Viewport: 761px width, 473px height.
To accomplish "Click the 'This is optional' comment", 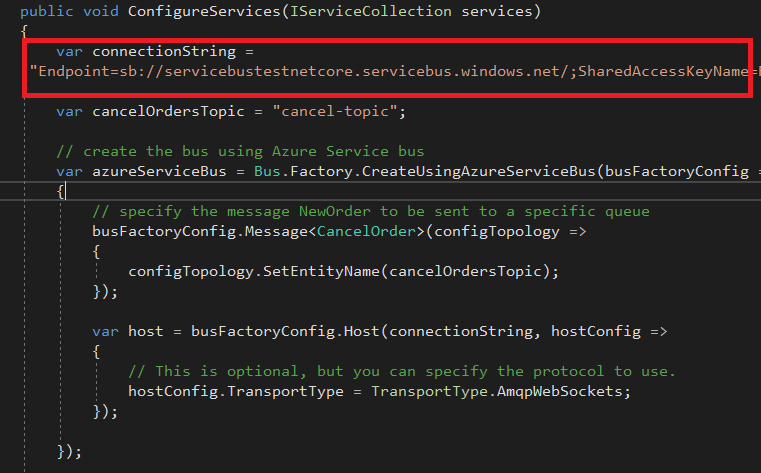I will [402, 371].
